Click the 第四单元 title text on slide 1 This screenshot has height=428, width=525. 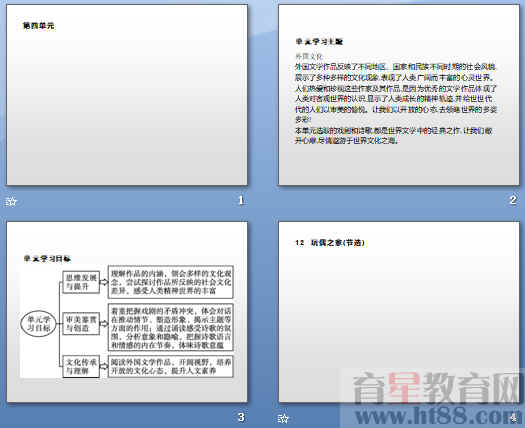coord(38,26)
